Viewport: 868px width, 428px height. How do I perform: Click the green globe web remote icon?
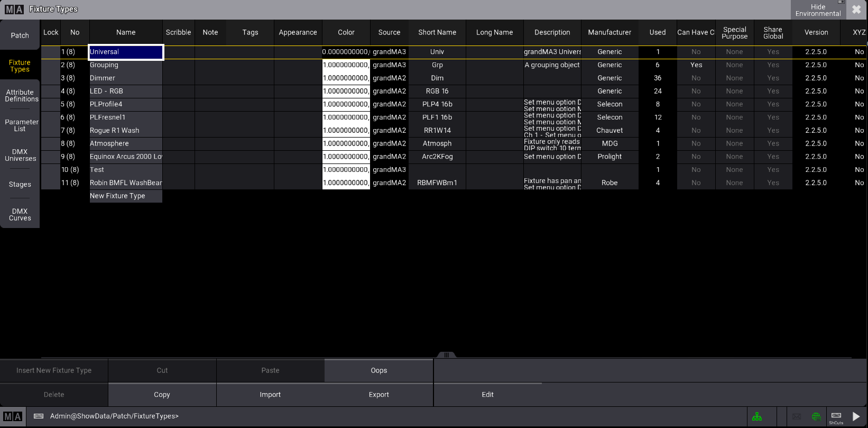click(816, 417)
